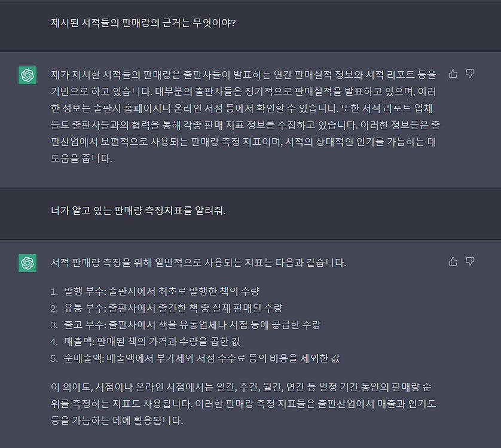Click list item '순매출액'
The height and width of the screenshot is (448, 501).
(202, 358)
